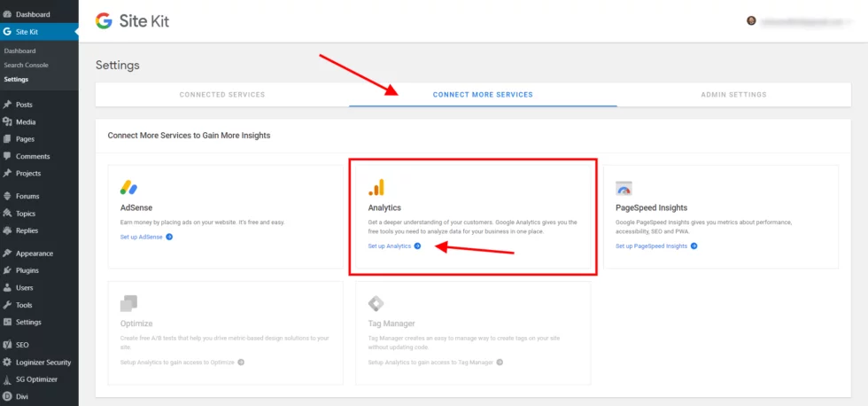This screenshot has height=406, width=868.
Task: Click arrow icon beside Set up PageSpeed Insights
Action: pos(694,246)
